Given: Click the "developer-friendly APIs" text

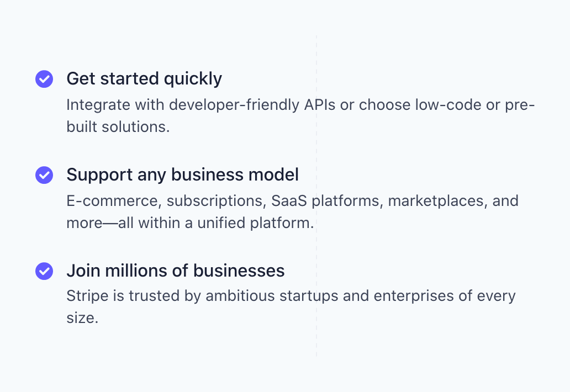Looking at the screenshot, I should [252, 105].
